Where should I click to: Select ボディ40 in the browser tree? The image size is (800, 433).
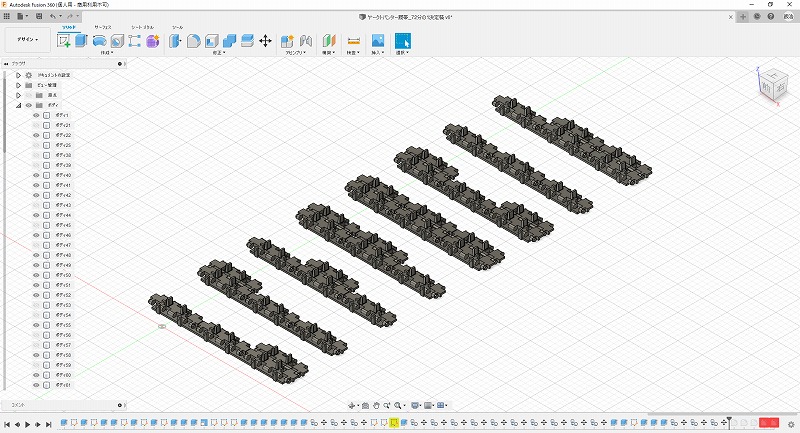[x=63, y=175]
